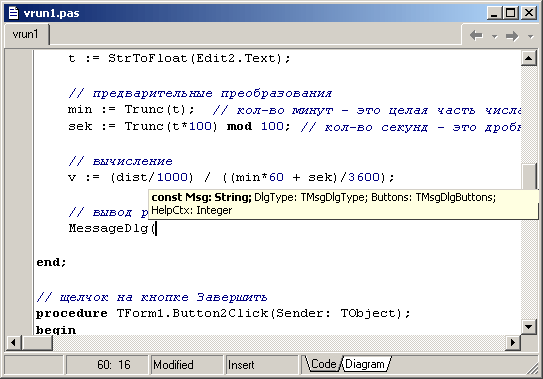Screen dimensions: 543x379
Task: Open the forward history dropdown arrow
Action: (x=530, y=36)
